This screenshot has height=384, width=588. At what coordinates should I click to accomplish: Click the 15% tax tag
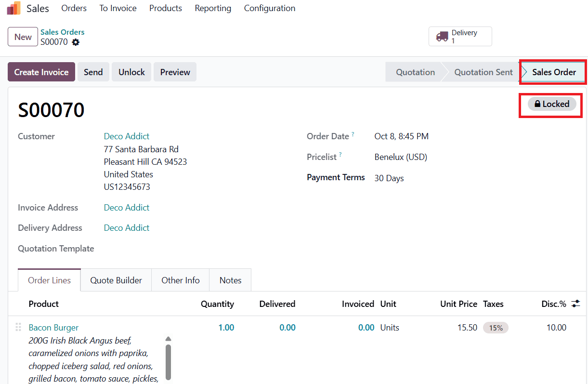(x=496, y=328)
